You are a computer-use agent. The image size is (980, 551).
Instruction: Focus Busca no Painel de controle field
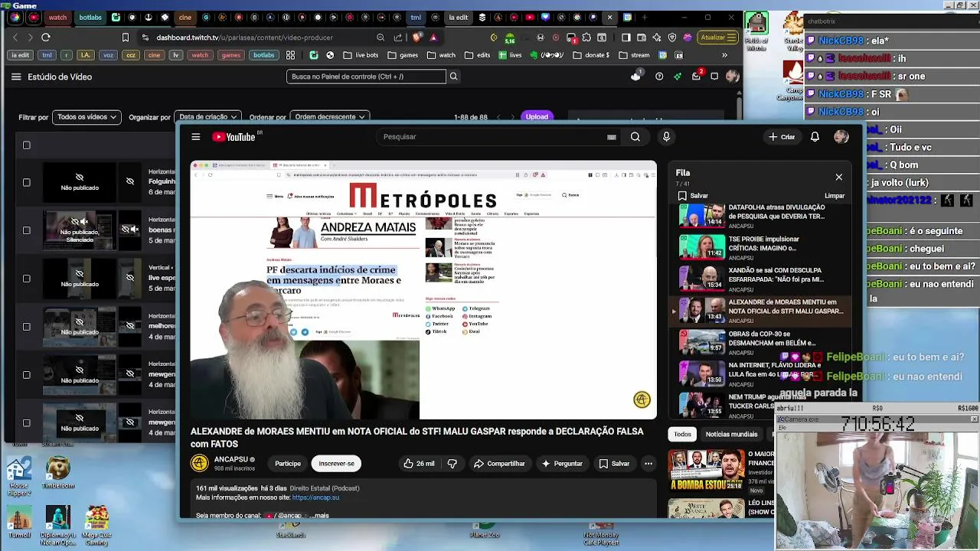(x=366, y=77)
